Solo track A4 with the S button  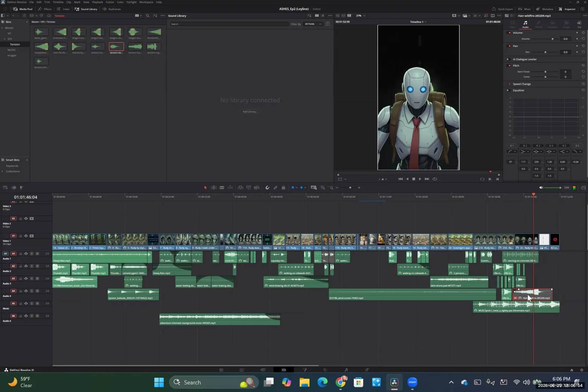(32, 291)
